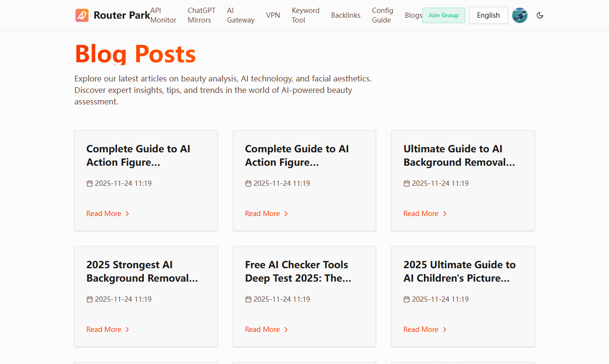Click chevron arrow on 2025 Strongest AI card

[x=127, y=330]
